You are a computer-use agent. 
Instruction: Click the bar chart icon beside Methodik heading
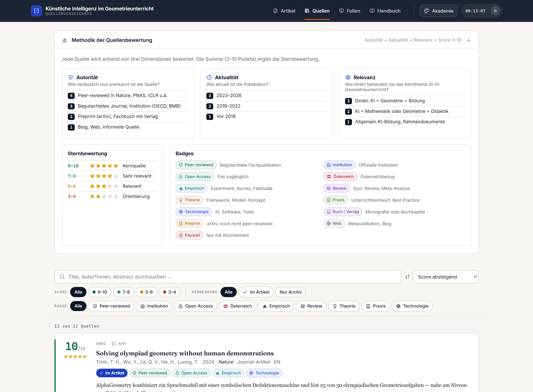coord(64,40)
